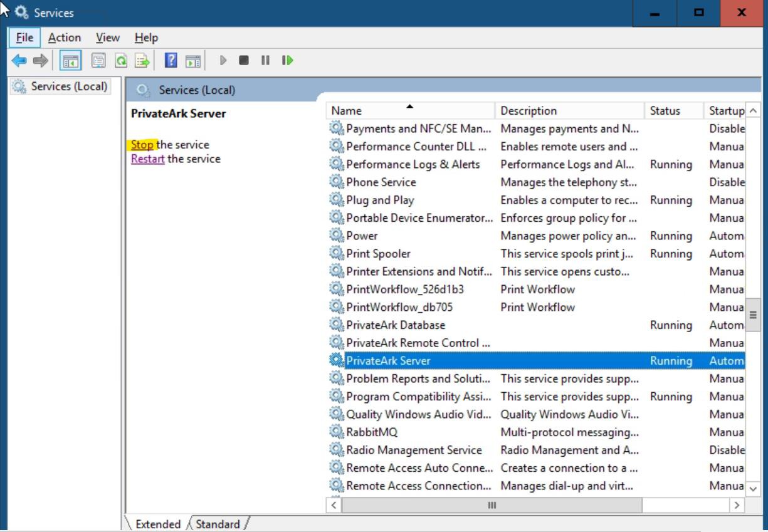768x532 pixels.
Task: Click gear icon beside Quality Windows Audio Video
Action: (337, 414)
